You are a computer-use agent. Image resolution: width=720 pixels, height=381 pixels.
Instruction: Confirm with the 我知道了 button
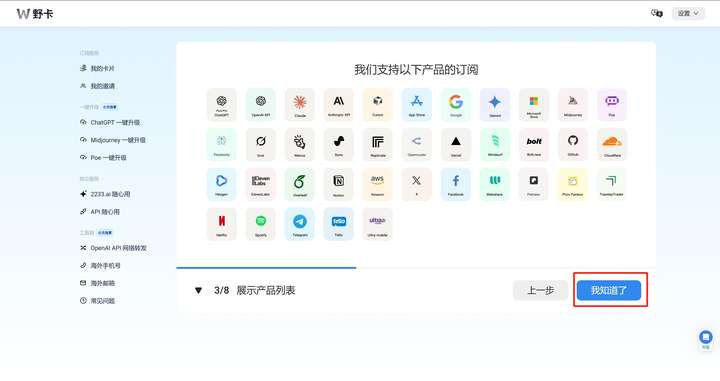pyautogui.click(x=609, y=290)
